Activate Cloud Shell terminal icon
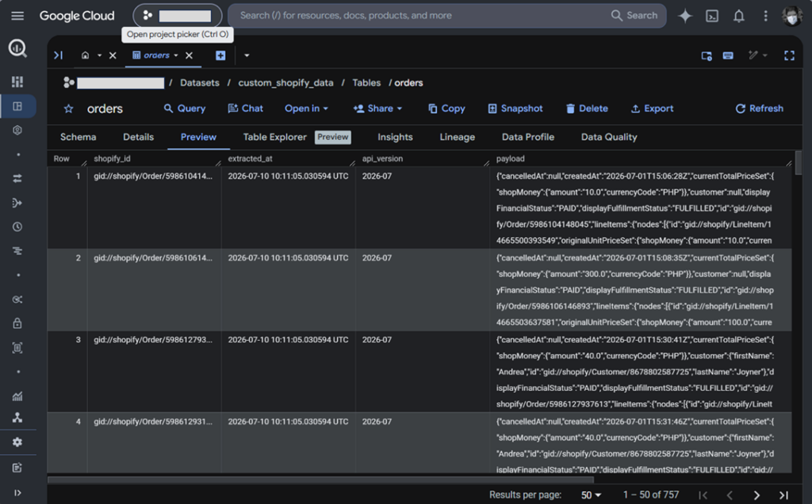812x504 pixels. pyautogui.click(x=712, y=16)
